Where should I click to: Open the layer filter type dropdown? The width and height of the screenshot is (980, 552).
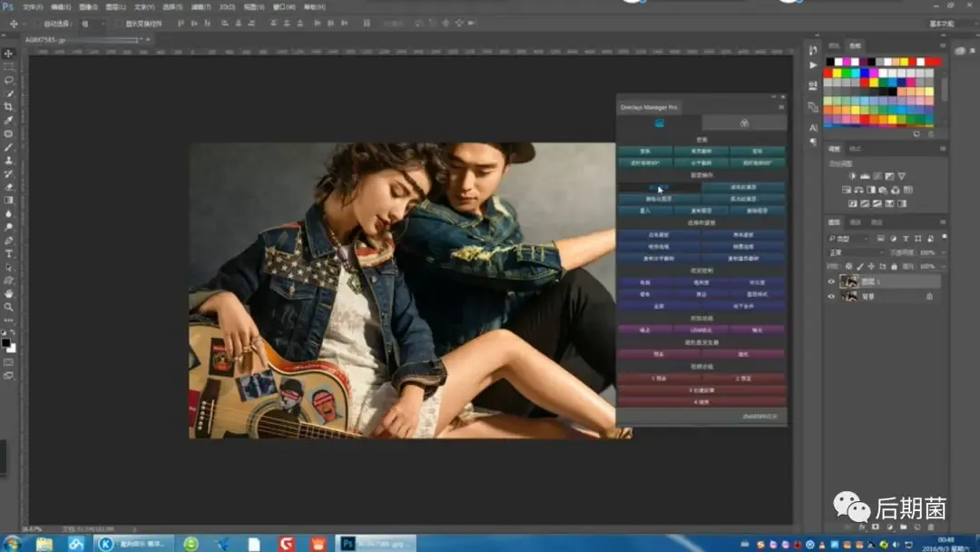(853, 239)
